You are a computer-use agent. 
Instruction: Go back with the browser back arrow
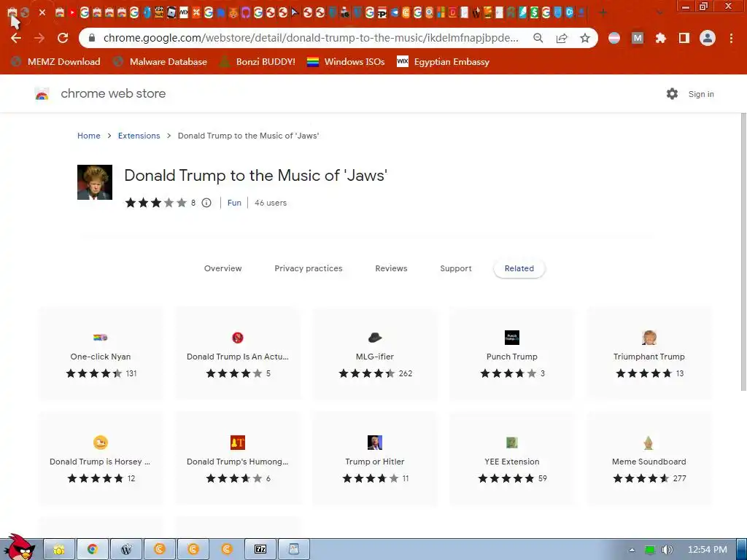point(16,38)
